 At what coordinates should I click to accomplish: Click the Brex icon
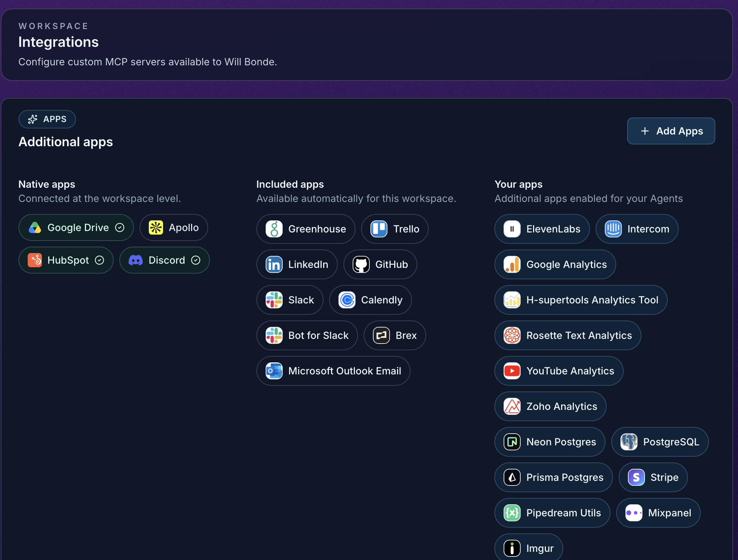coord(381,335)
